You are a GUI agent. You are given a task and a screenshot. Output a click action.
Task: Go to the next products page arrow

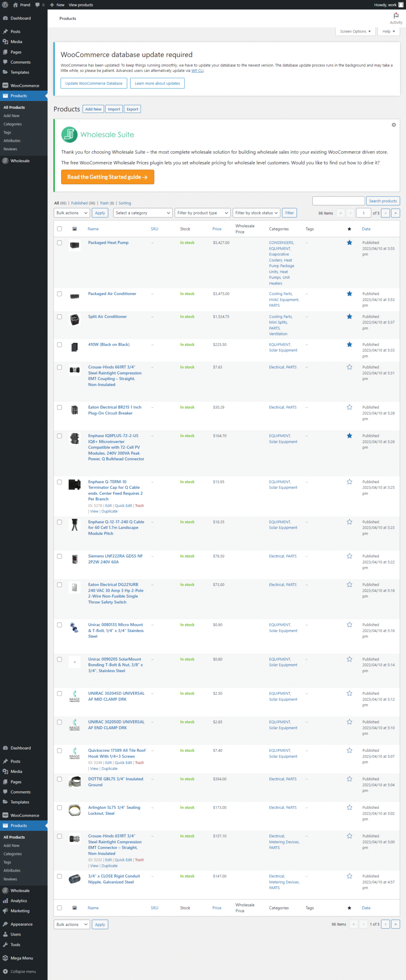click(385, 213)
